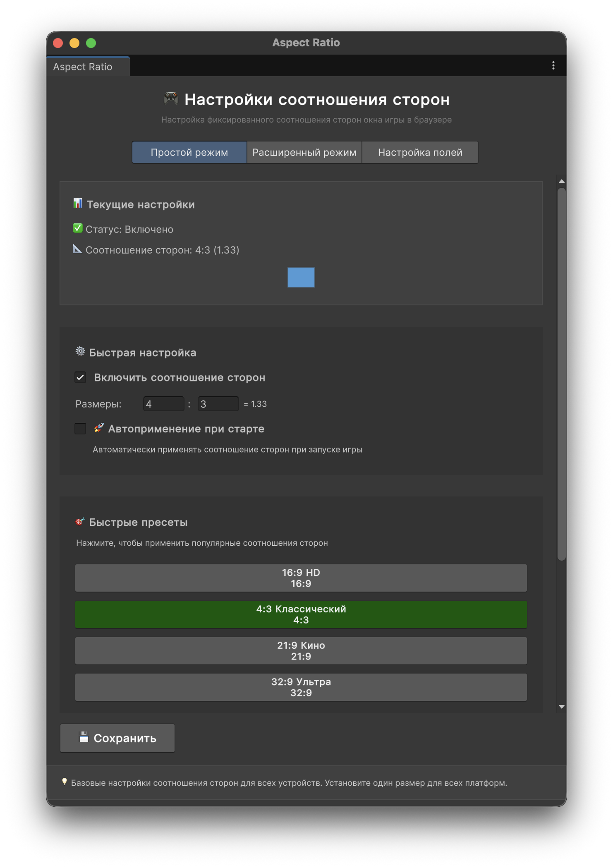Click the bar chart icon near Текущие настройки
613x868 pixels.
point(77,204)
